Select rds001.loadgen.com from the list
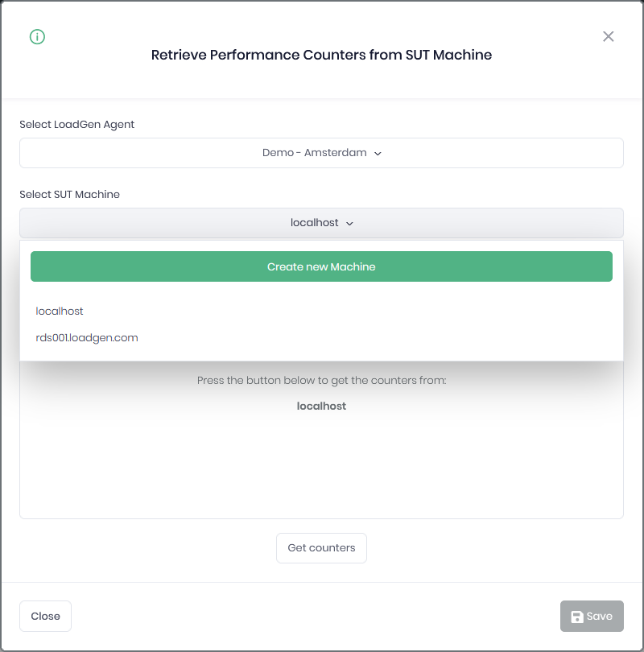 coord(87,338)
